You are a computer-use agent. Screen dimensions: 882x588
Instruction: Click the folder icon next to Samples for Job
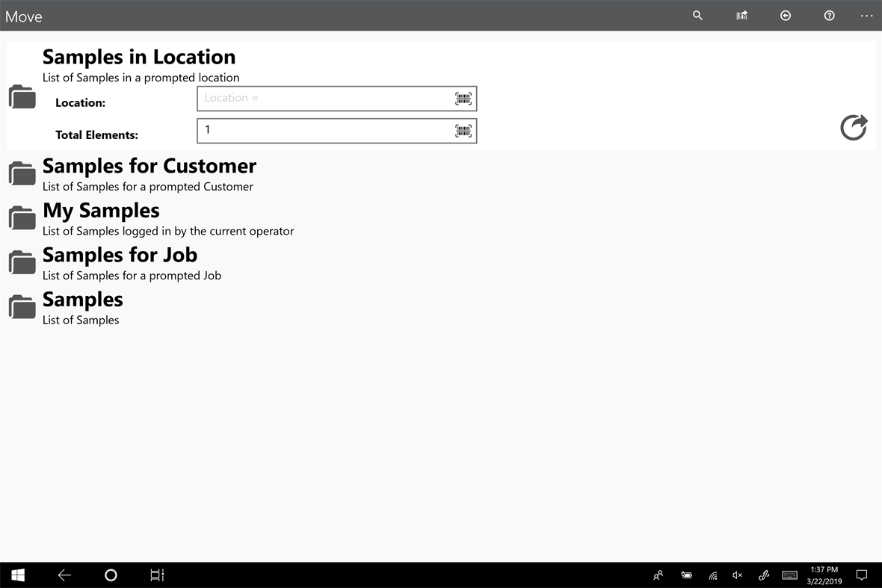[22, 261]
